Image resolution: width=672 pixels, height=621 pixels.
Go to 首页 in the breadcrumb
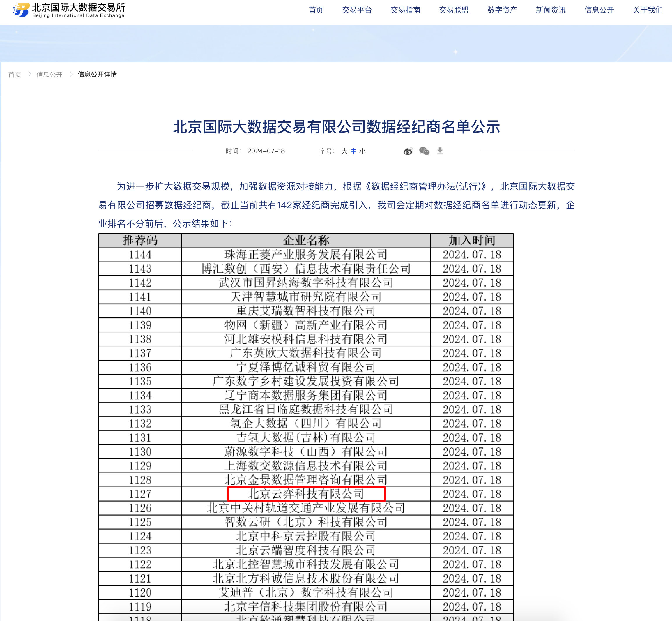click(15, 75)
